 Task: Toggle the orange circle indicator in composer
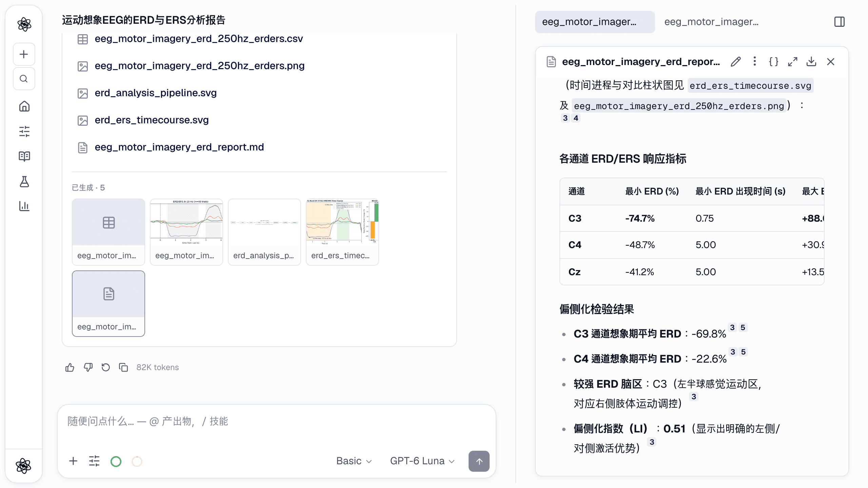pyautogui.click(x=137, y=461)
